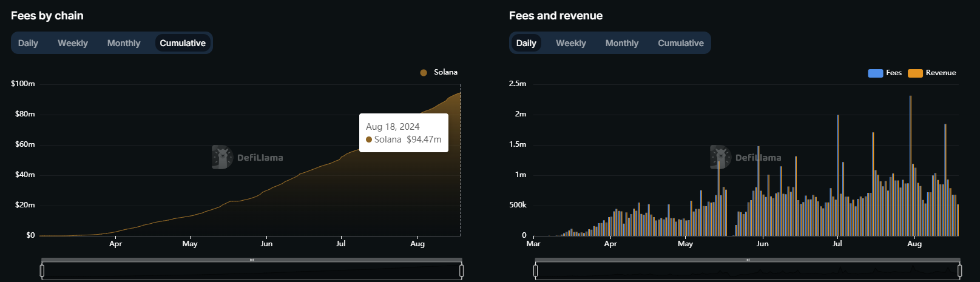This screenshot has height=282, width=980.
Task: Click center grip of Fees and revenue range slider
Action: pos(748,260)
